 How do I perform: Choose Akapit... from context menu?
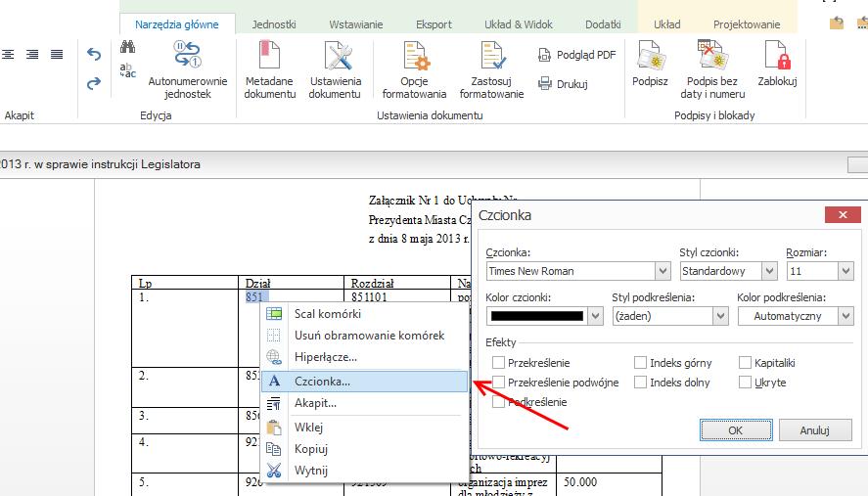coord(365,403)
